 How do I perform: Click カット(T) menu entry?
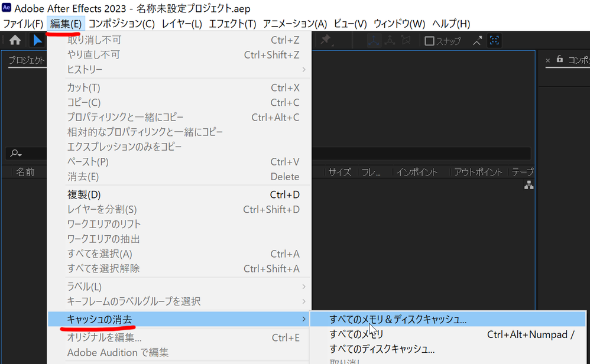(180, 87)
